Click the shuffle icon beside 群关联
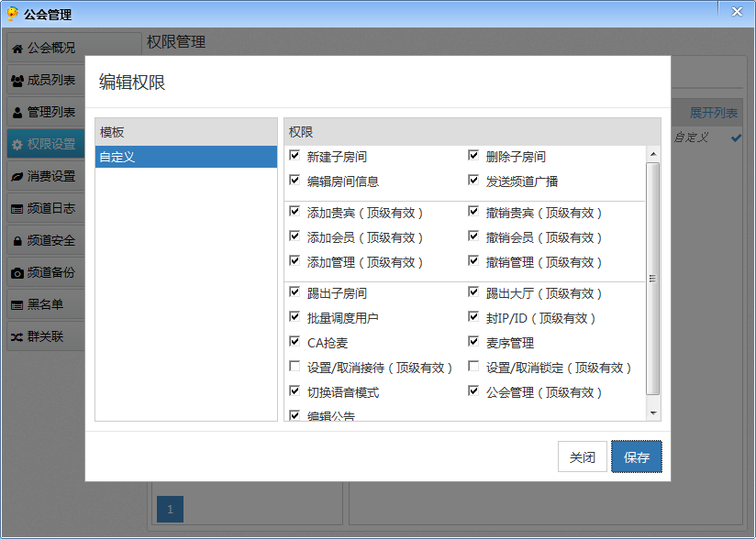The image size is (756, 539). pyautogui.click(x=17, y=337)
